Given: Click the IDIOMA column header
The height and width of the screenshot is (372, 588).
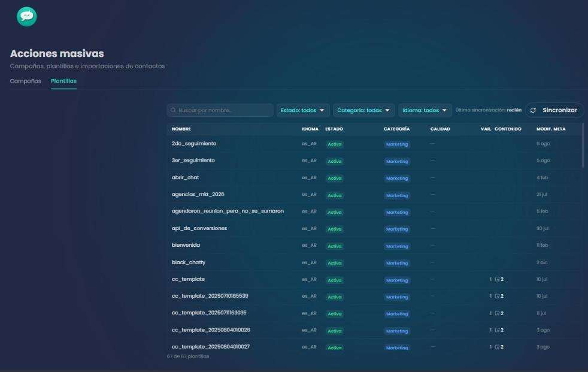Looking at the screenshot, I should pos(310,129).
